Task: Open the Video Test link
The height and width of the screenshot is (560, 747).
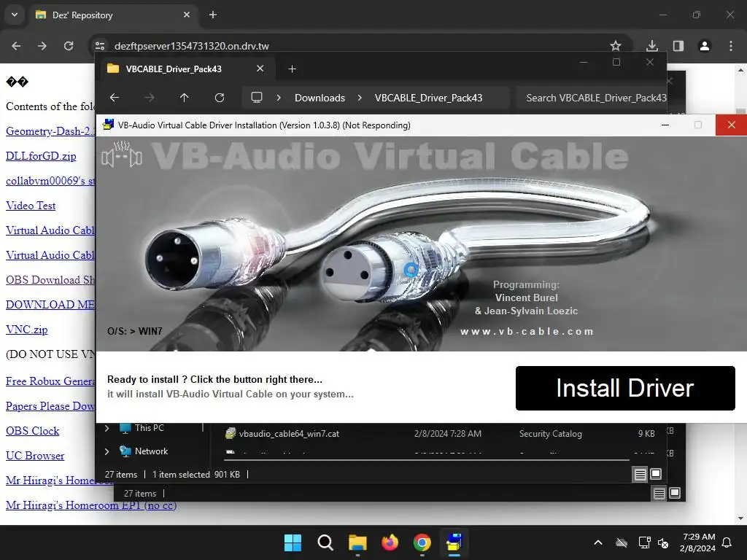Action: (x=31, y=206)
